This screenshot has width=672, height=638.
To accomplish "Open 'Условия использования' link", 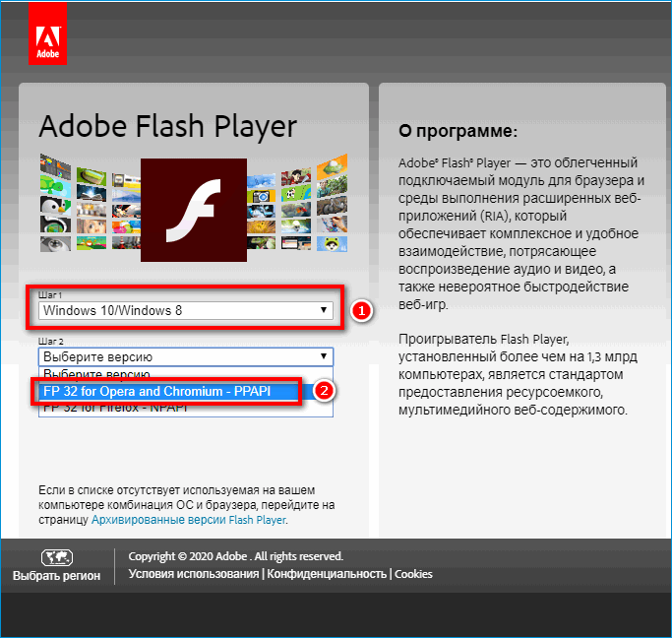I will pos(194,574).
